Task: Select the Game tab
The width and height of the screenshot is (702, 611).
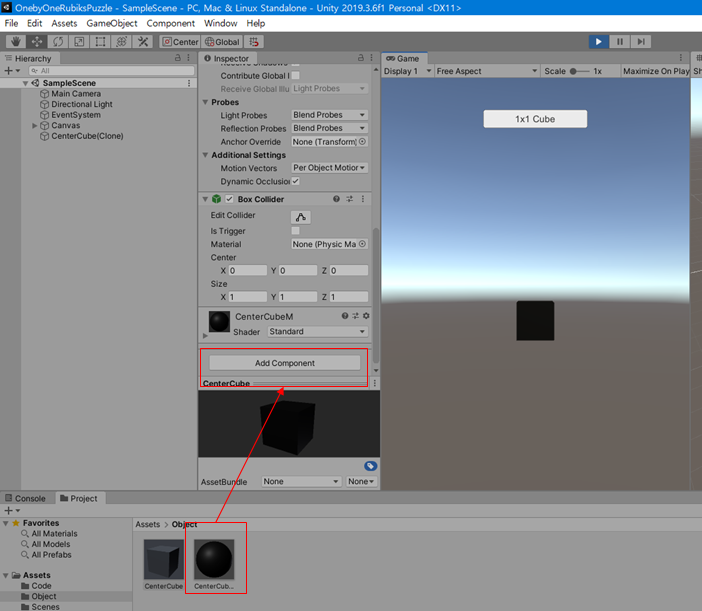Action: pos(403,58)
